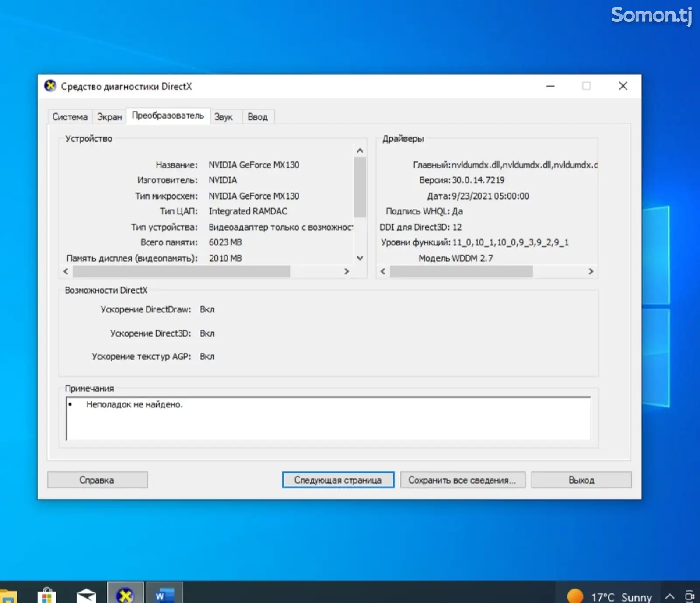700x603 pixels.
Task: Click the sunny weather icon in taskbar
Action: click(x=575, y=596)
